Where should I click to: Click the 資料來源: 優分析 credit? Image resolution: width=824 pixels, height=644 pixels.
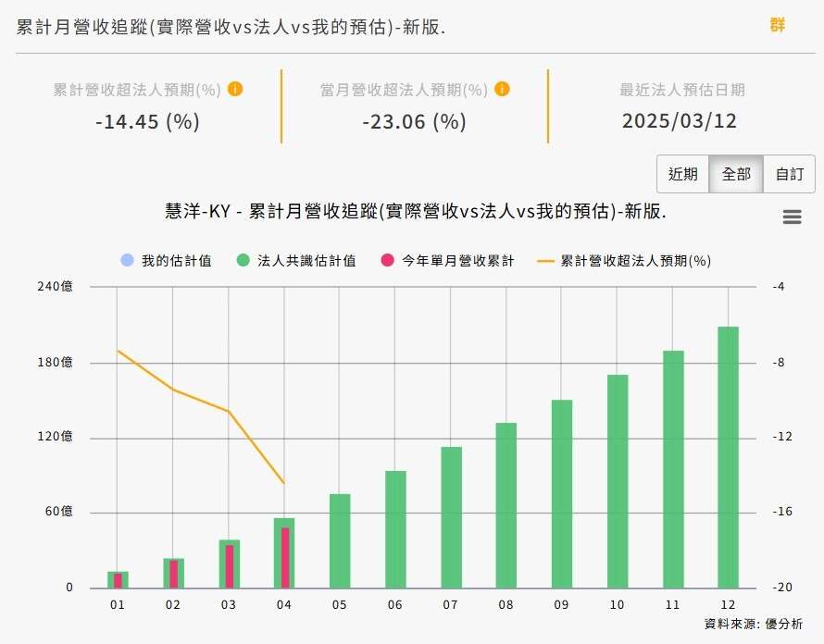coord(753,624)
